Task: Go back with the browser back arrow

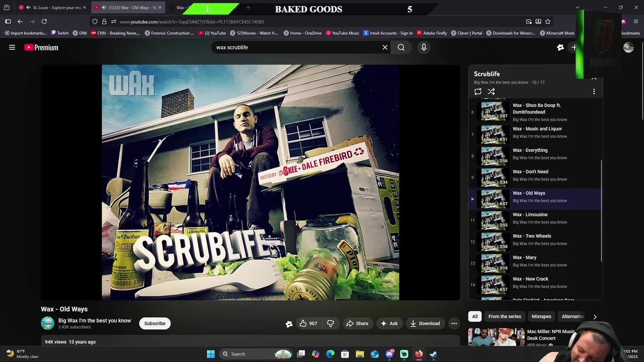Action: point(20,22)
